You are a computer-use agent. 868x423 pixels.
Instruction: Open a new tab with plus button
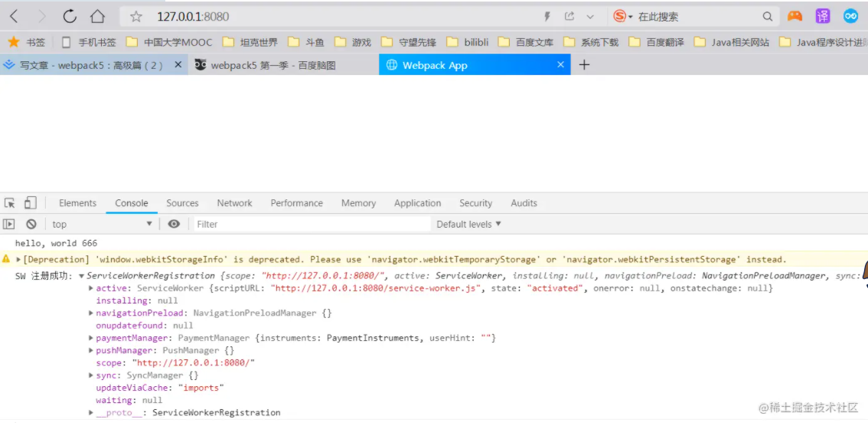point(584,65)
